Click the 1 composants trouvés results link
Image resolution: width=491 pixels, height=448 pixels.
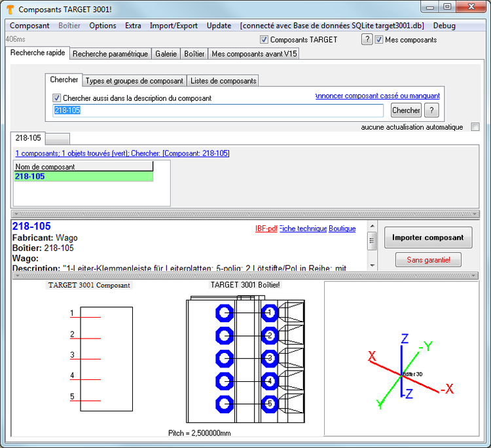[122, 153]
